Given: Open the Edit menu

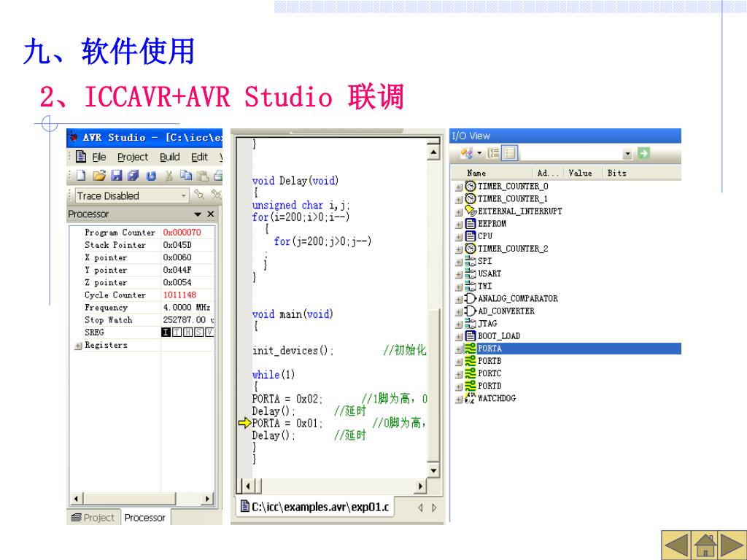Looking at the screenshot, I should tap(199, 157).
